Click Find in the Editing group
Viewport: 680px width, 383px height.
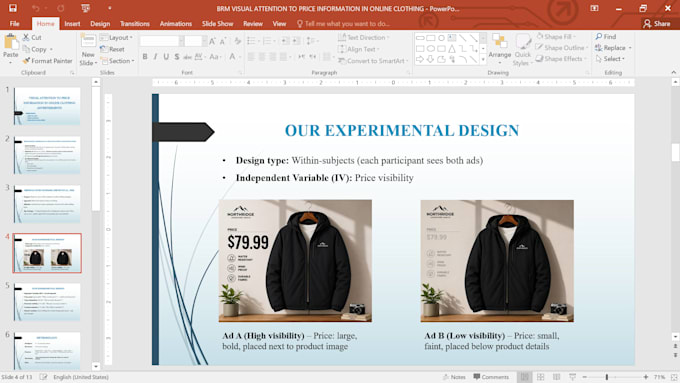tap(606, 36)
